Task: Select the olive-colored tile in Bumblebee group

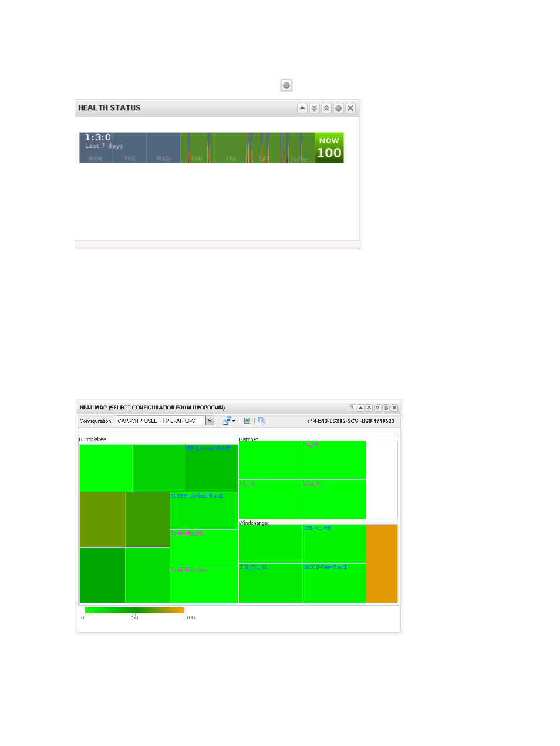Action: 102,520
